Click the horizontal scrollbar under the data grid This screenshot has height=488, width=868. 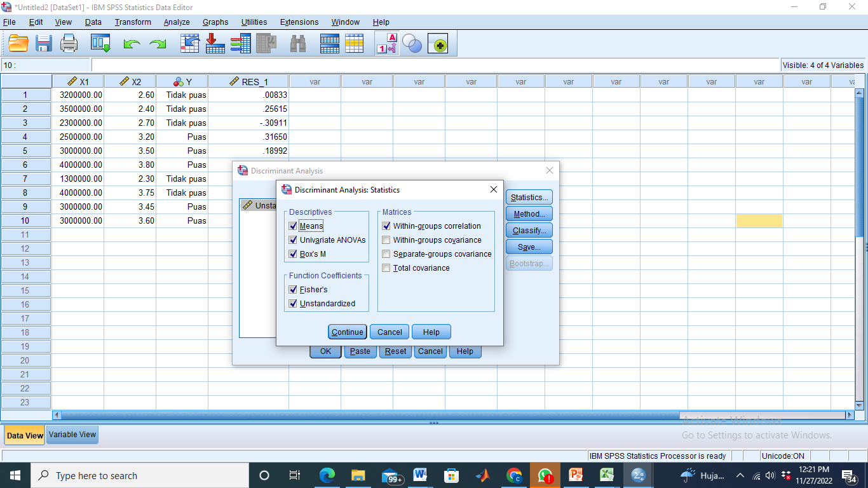(381, 415)
